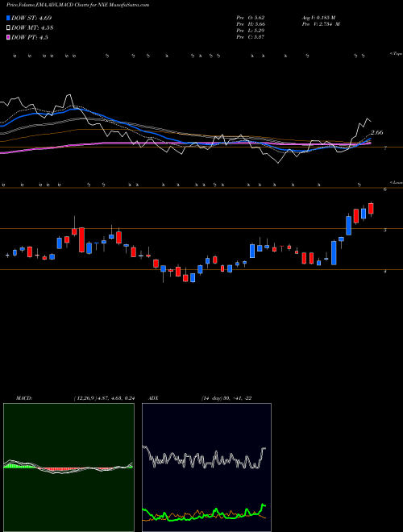
Task: Click the '6' price axis label
Action: [385, 189]
